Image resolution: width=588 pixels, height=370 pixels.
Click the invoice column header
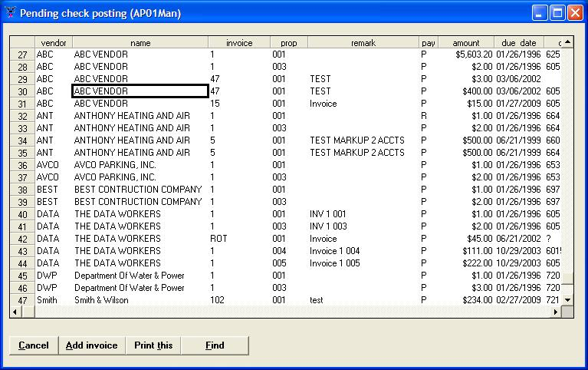pos(239,43)
